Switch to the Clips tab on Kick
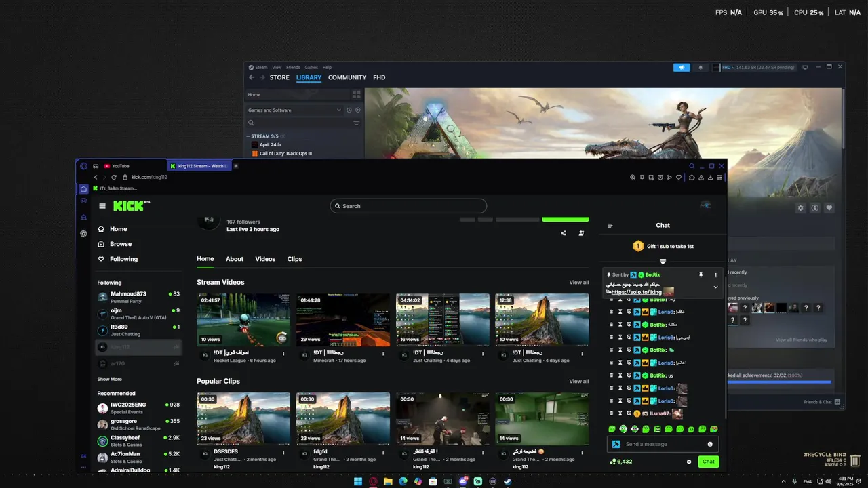 [x=294, y=259]
